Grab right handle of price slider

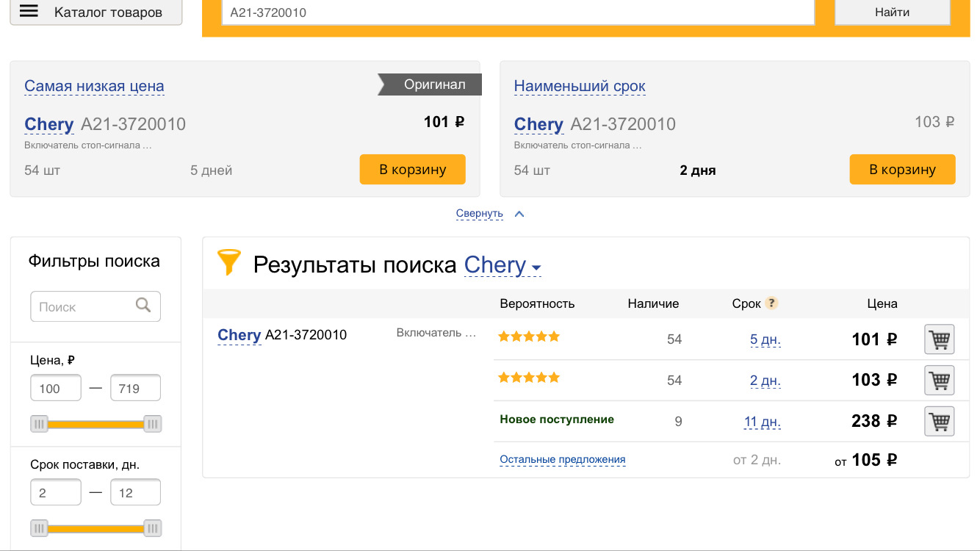click(x=153, y=424)
